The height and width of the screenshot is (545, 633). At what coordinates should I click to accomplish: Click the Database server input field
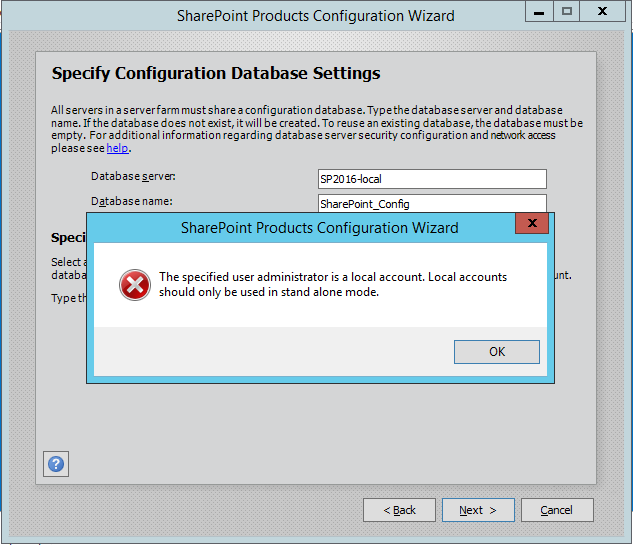pos(432,179)
